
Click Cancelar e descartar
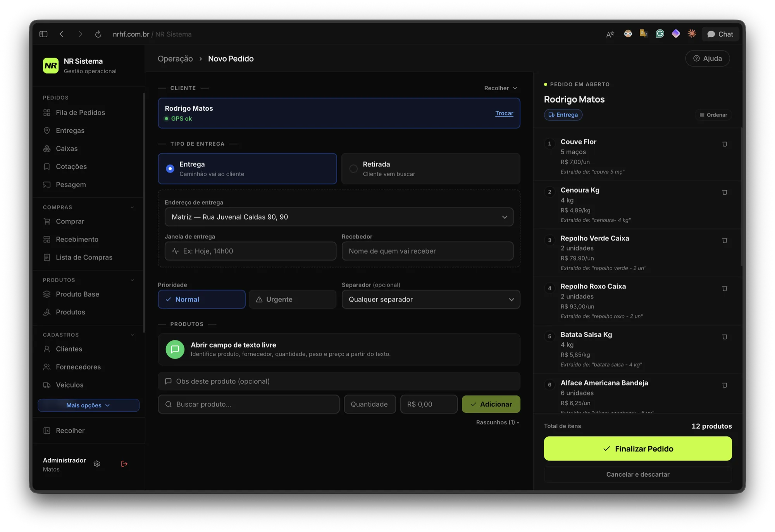[x=638, y=475]
